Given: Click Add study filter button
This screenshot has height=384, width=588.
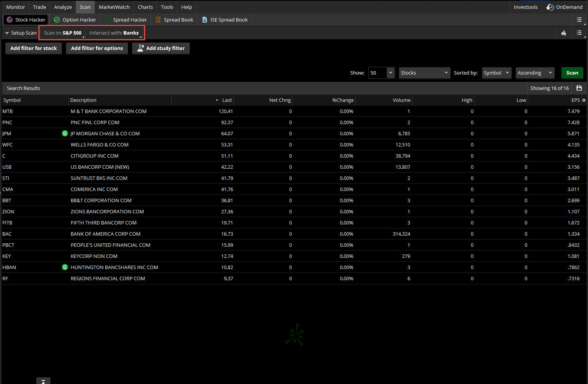Looking at the screenshot, I should click(161, 48).
